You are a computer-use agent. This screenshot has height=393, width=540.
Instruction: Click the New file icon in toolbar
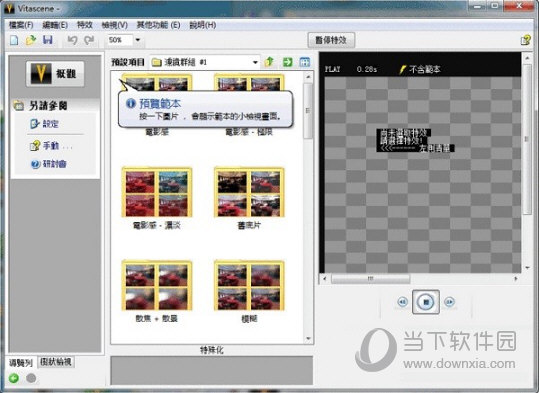pos(14,40)
